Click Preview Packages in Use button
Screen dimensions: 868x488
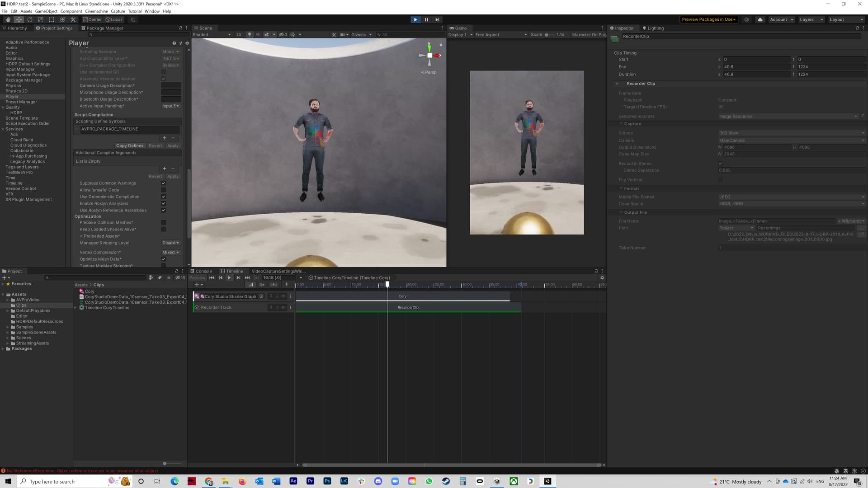coord(708,19)
